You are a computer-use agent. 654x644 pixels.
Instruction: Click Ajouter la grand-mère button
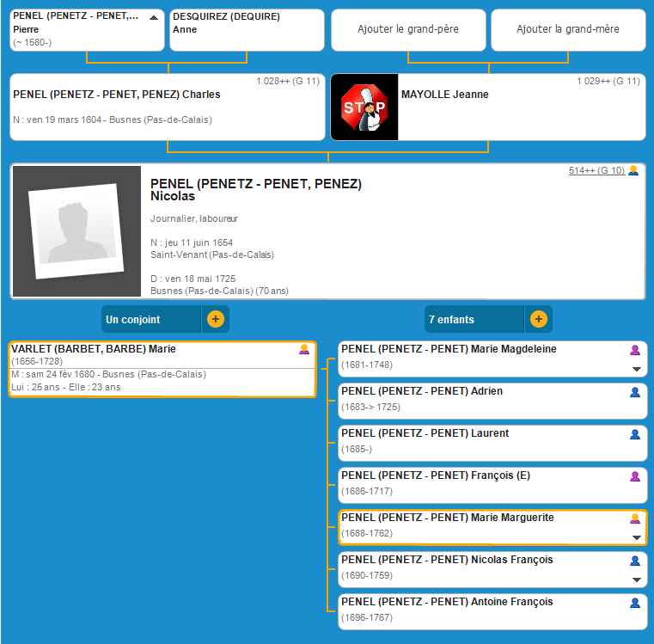567,30
